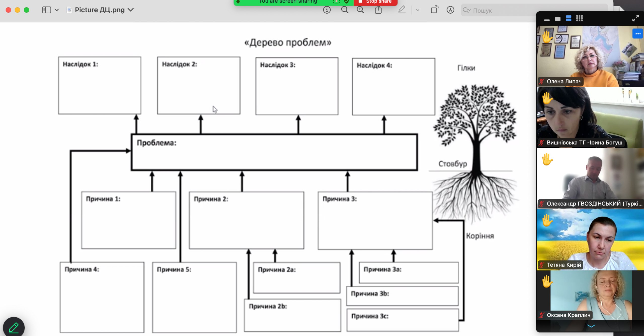This screenshot has height=336, width=644.
Task: Minimize the Zoom video panel with dash icon
Action: tap(547, 20)
